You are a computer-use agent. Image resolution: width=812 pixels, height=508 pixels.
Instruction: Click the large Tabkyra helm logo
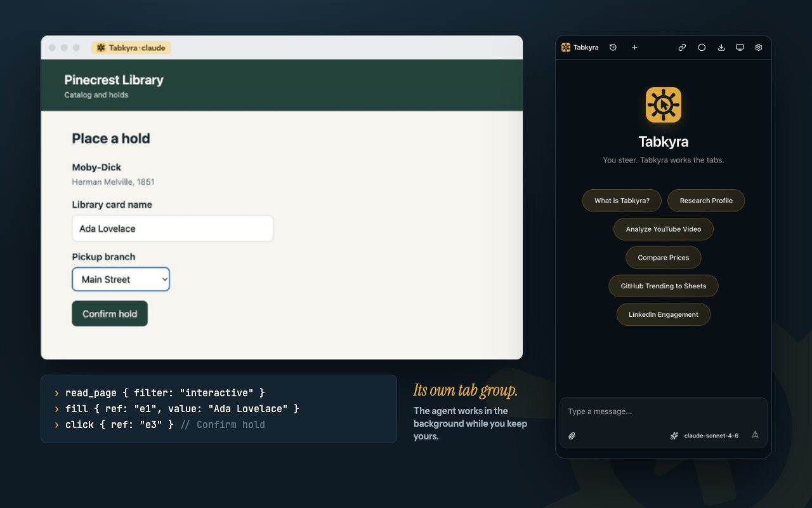click(x=664, y=105)
